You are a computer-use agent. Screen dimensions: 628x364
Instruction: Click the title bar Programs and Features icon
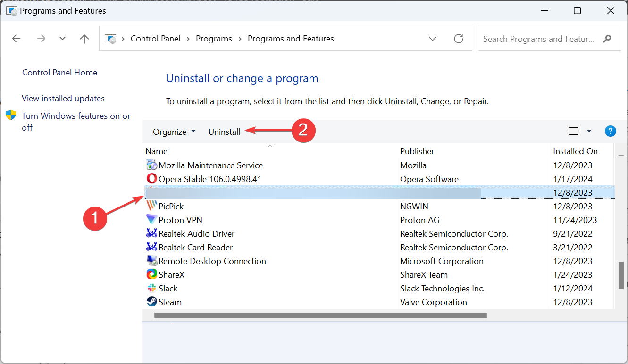(x=11, y=10)
